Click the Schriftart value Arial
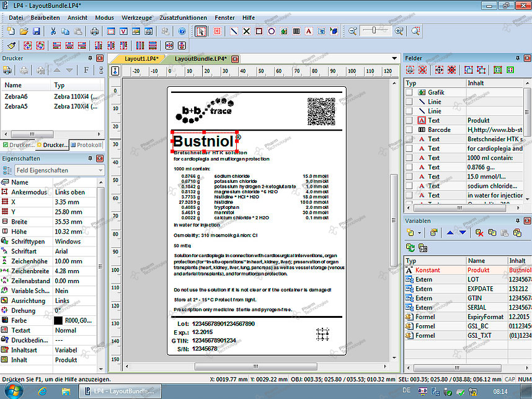This screenshot has width=532, height=399. [x=61, y=251]
